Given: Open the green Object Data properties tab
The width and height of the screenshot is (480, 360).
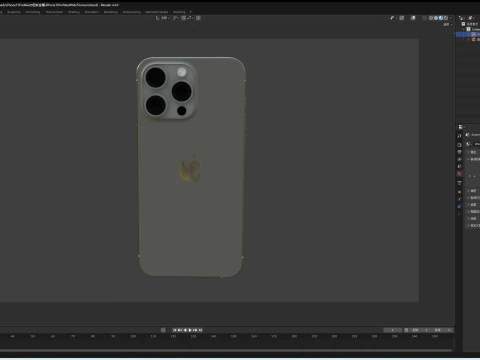Looking at the screenshot, I should [x=460, y=213].
